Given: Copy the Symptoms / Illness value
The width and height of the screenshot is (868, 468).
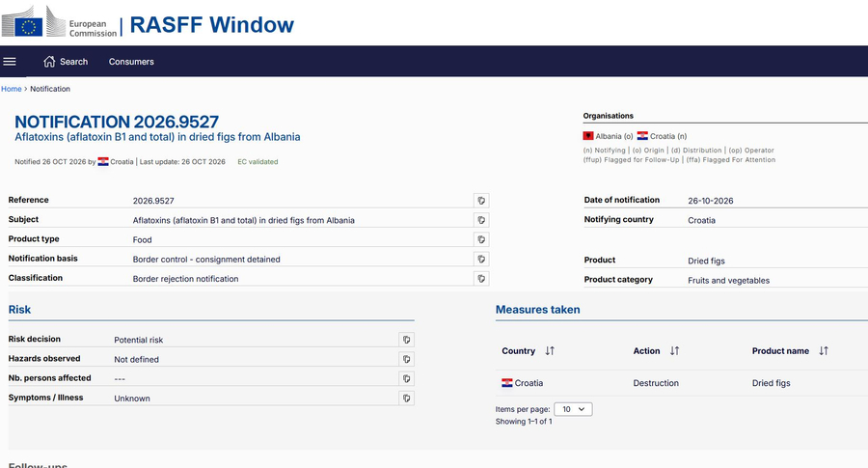Looking at the screenshot, I should [406, 398].
